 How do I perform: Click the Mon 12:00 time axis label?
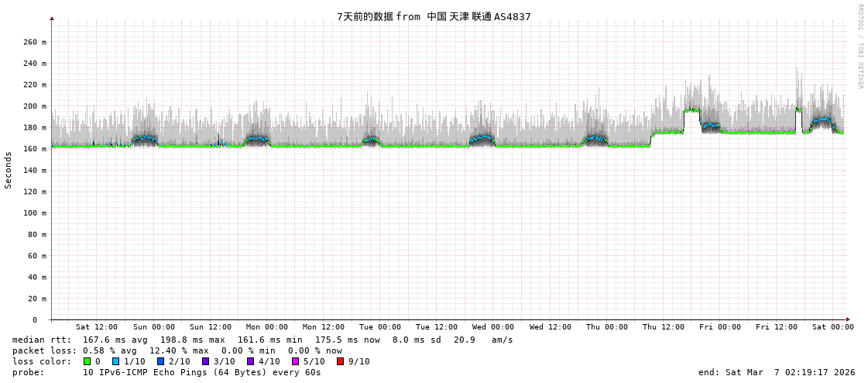(x=324, y=327)
